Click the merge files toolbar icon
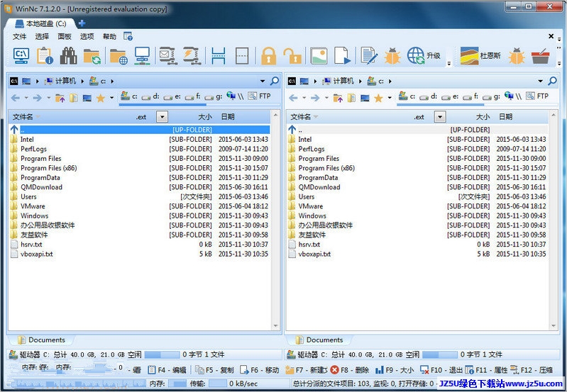Image resolution: width=567 pixels, height=392 pixels. pyautogui.click(x=242, y=56)
